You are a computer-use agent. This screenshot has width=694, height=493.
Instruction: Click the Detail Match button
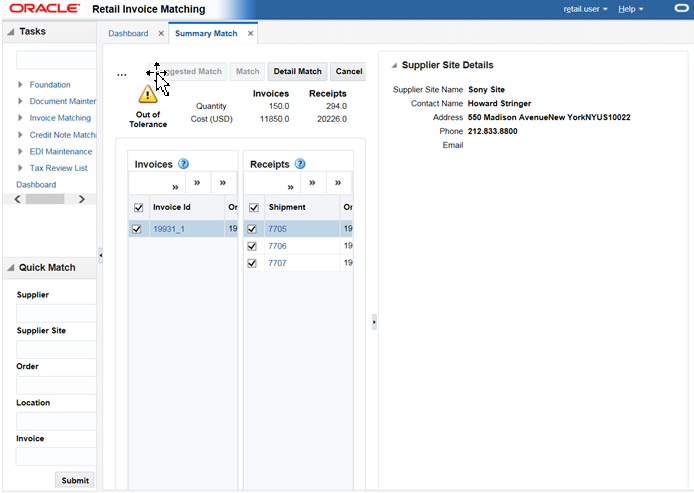[x=297, y=71]
